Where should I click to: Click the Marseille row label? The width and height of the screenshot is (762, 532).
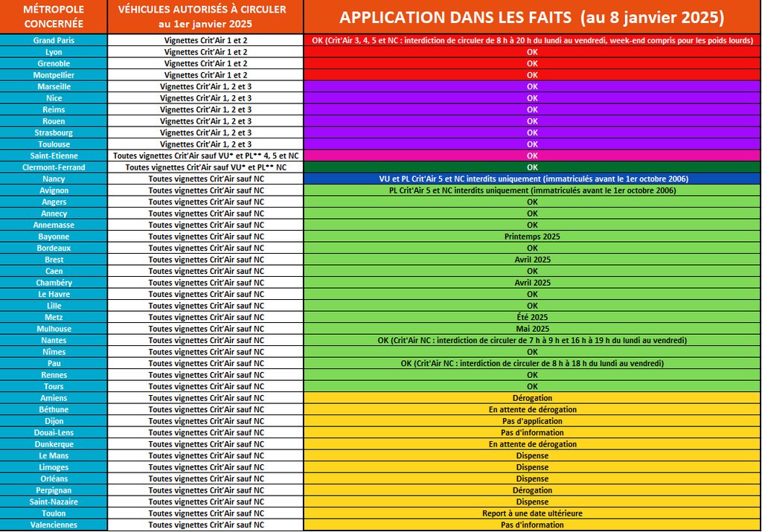click(53, 86)
